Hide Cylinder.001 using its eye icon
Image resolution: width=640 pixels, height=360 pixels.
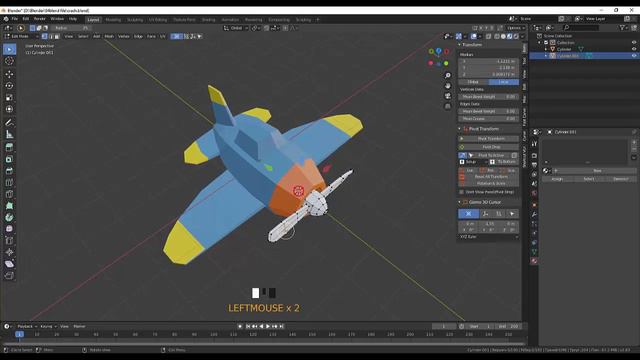(634, 56)
